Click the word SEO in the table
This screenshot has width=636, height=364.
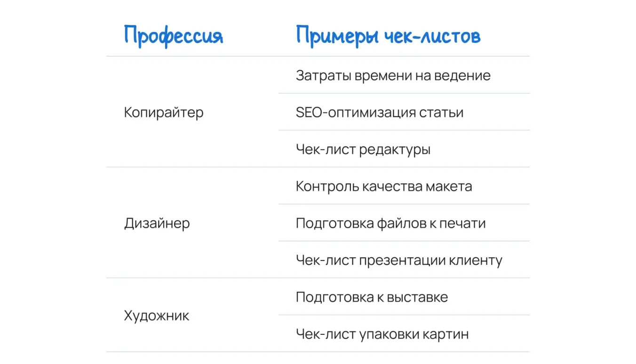[307, 112]
